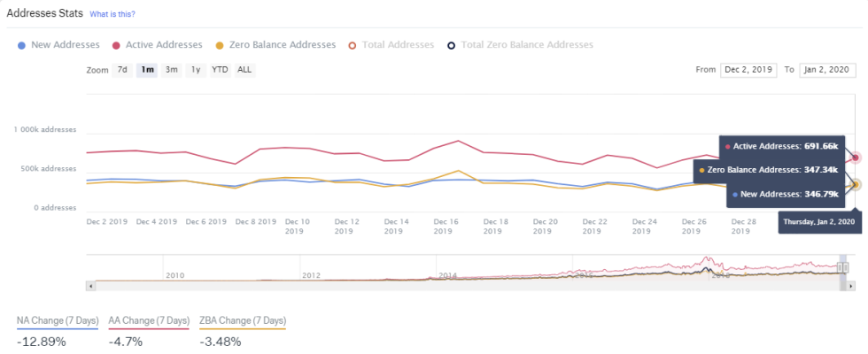This screenshot has height=354, width=868.
Task: Select the 1m zoom range
Action: tap(147, 69)
